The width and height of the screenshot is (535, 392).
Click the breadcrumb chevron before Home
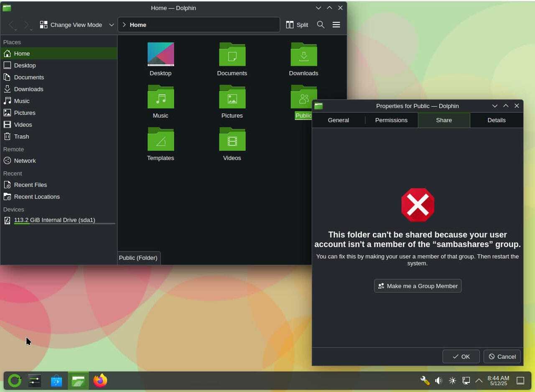124,25
